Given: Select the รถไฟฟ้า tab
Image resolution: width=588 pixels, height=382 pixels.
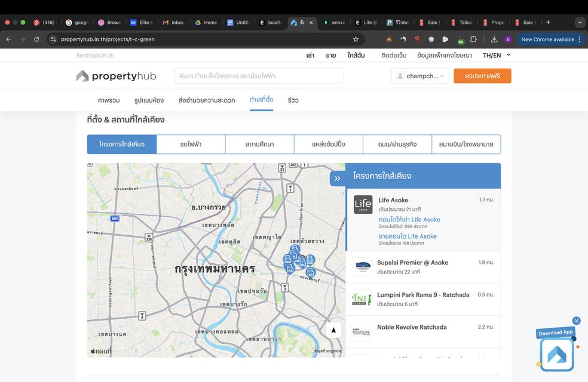Looking at the screenshot, I should pos(191,144).
